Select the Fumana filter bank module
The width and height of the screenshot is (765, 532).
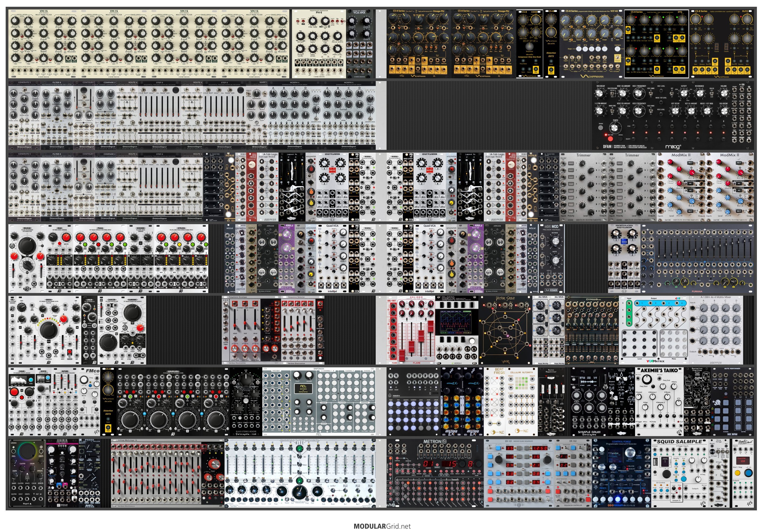[x=697, y=258]
